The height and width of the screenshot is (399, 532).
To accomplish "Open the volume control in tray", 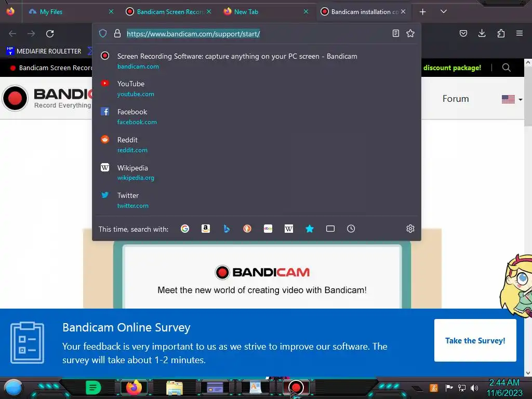I will [474, 388].
